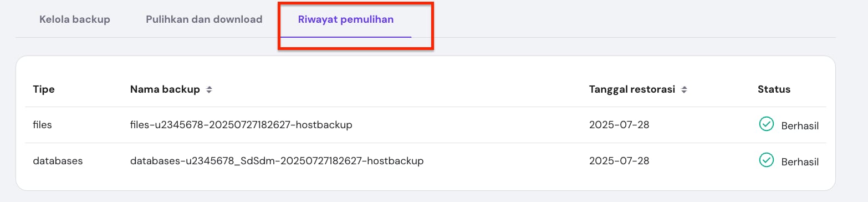Click restoration date in databases row
The width and height of the screenshot is (868, 202).
[x=619, y=161]
